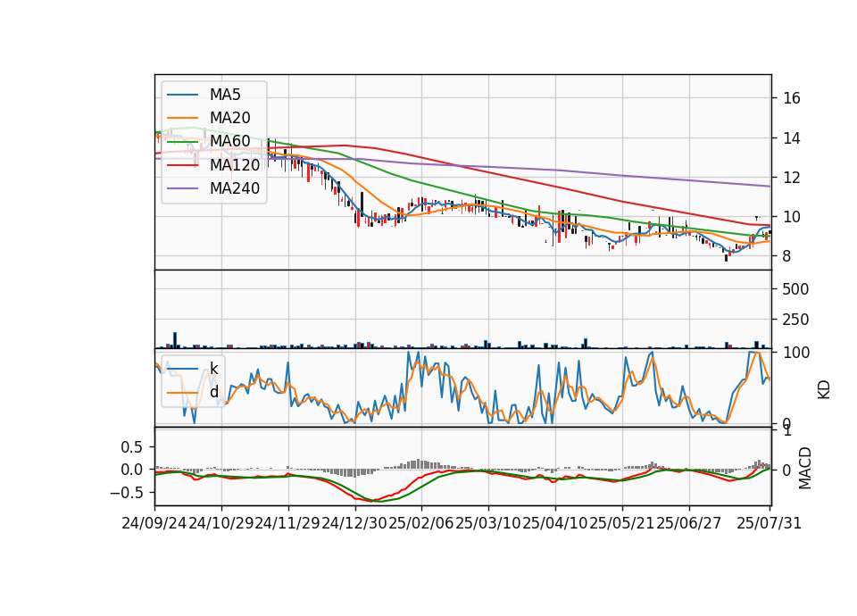
Task: Click the MACD axis title
Action: (x=804, y=469)
